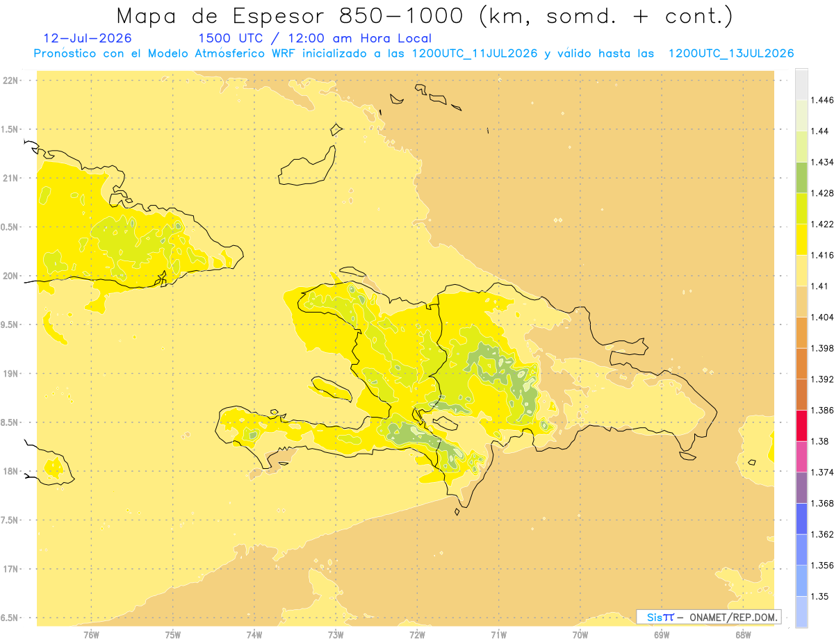The width and height of the screenshot is (834, 644).
Task: Click the '1.428' color bar value
Action: 822,193
